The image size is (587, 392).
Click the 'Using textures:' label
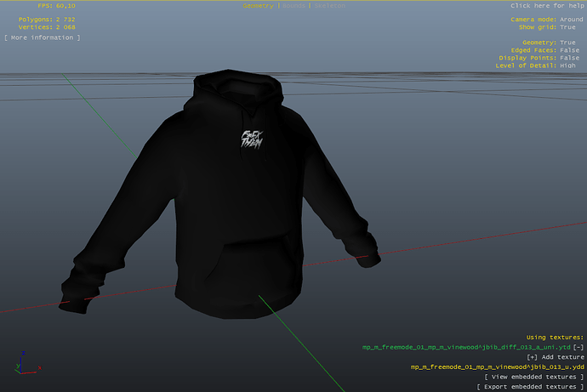555,338
